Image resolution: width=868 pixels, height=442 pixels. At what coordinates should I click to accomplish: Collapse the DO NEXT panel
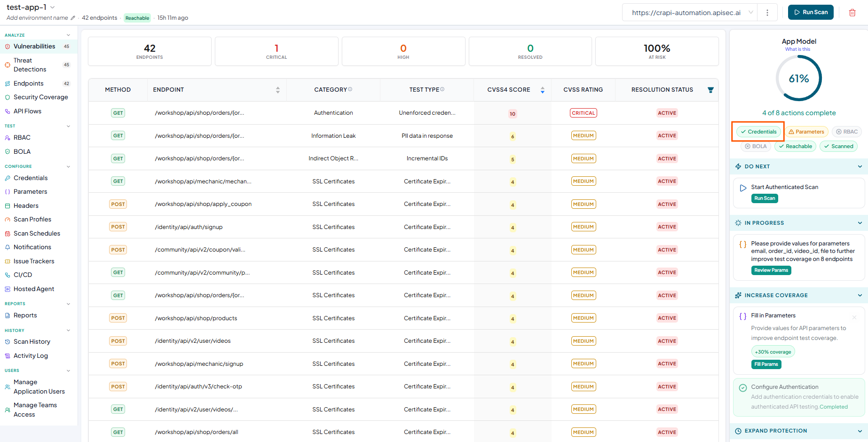[x=860, y=166]
